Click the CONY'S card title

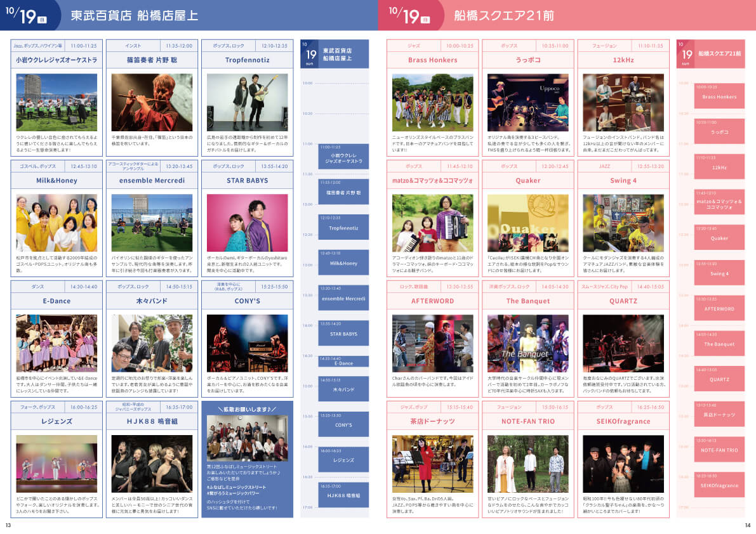pyautogui.click(x=247, y=301)
